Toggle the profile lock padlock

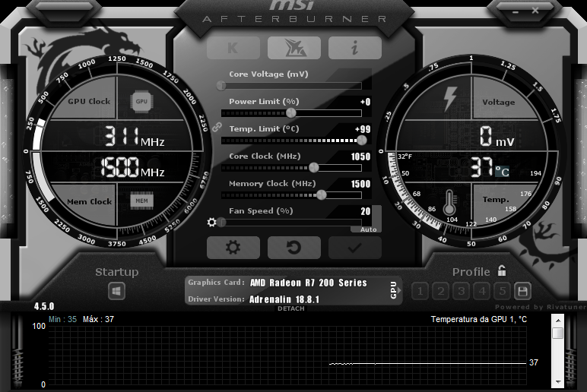tap(502, 270)
